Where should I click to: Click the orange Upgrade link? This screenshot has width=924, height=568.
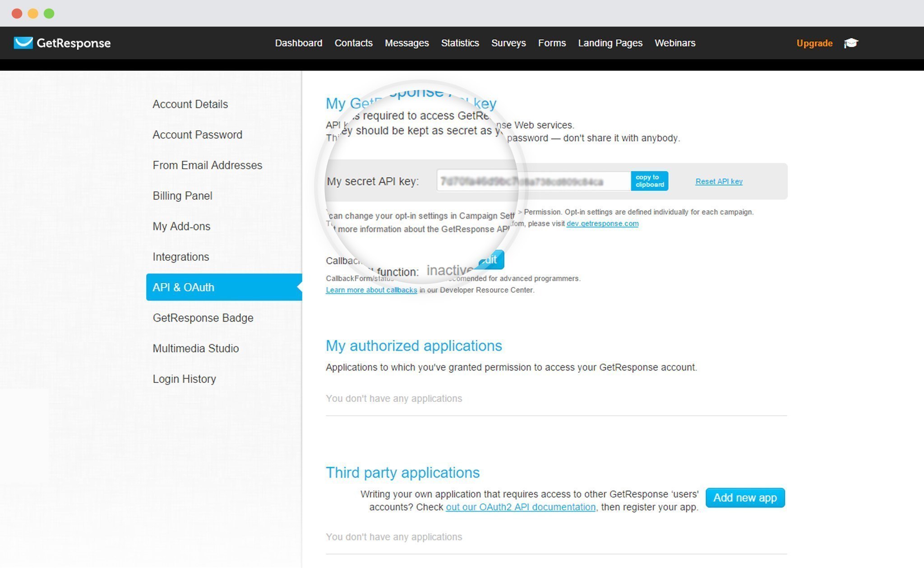[814, 43]
